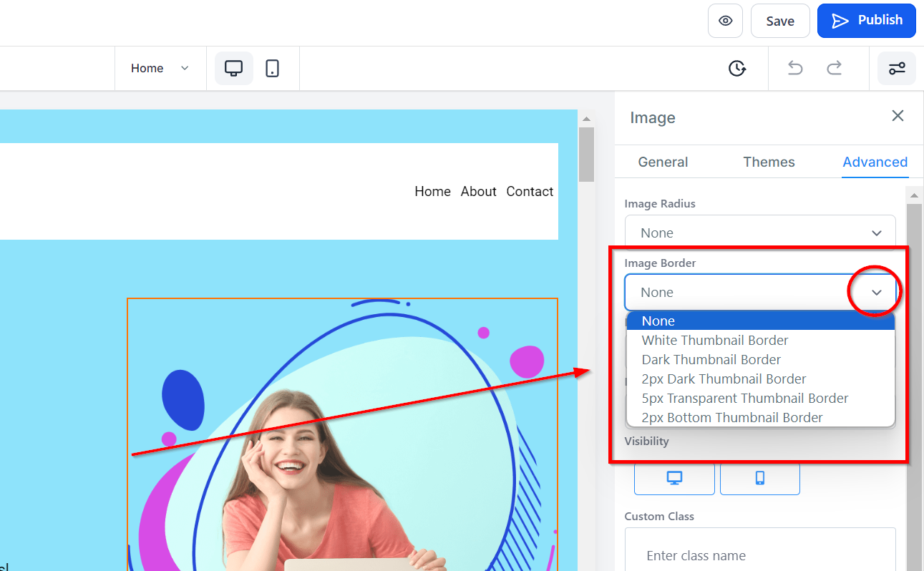Click the Custom Class input field
The width and height of the screenshot is (924, 571).
tap(760, 551)
